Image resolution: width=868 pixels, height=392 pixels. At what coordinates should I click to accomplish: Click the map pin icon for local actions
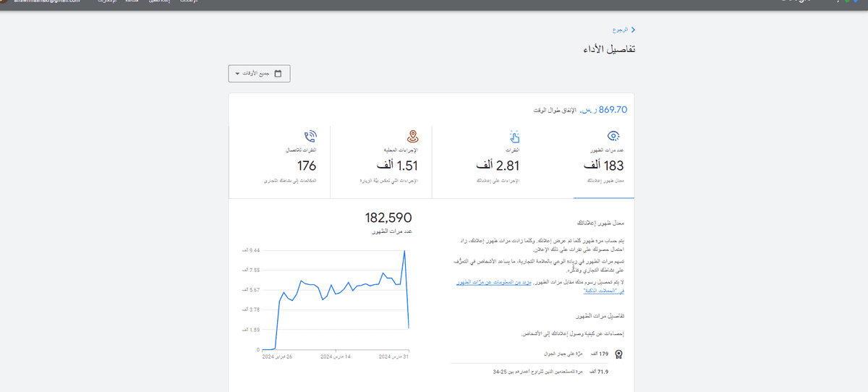click(412, 136)
